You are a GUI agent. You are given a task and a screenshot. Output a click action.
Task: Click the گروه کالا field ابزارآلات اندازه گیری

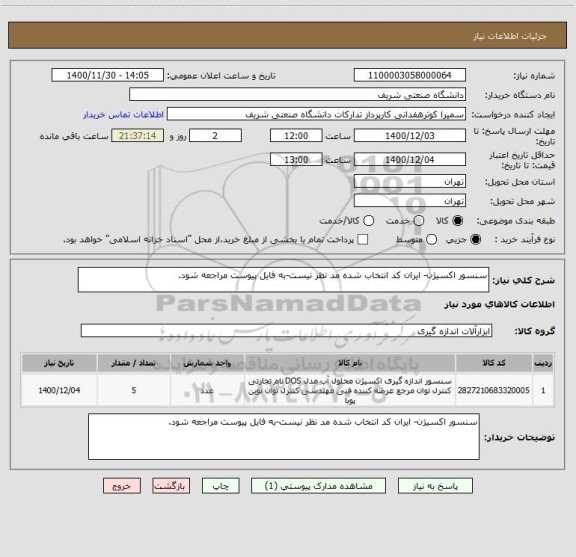click(x=286, y=331)
